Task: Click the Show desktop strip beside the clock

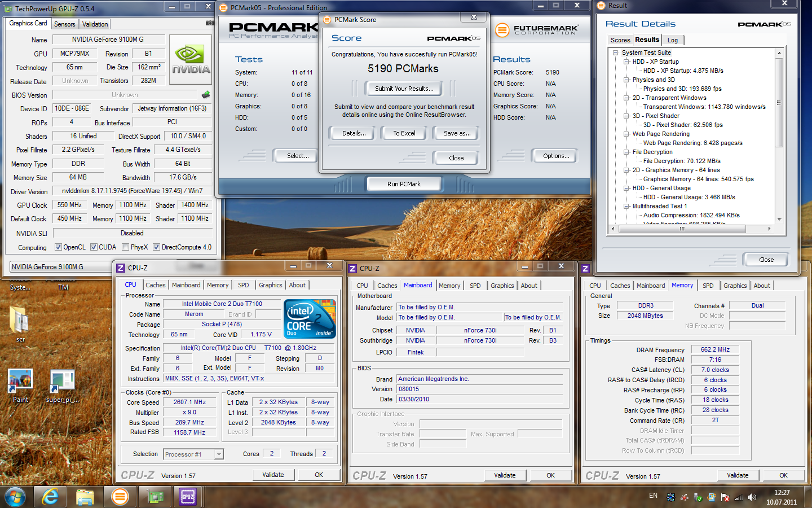Action: pyautogui.click(x=808, y=497)
